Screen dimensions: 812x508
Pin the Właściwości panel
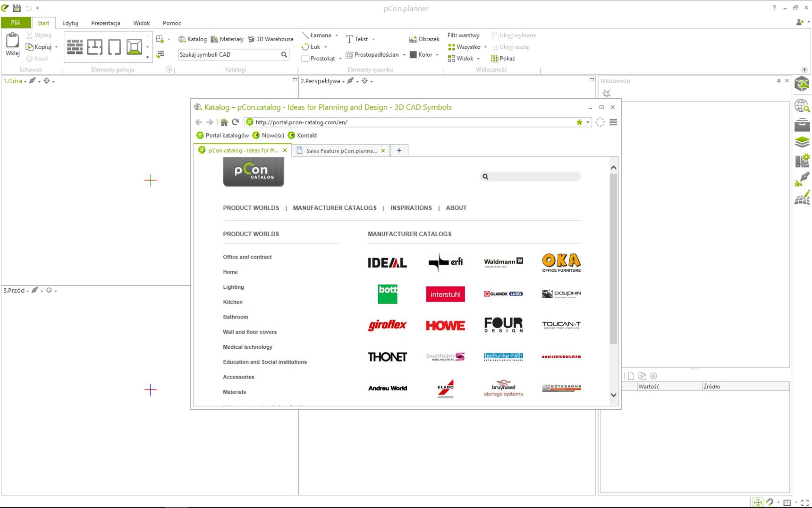(779, 81)
